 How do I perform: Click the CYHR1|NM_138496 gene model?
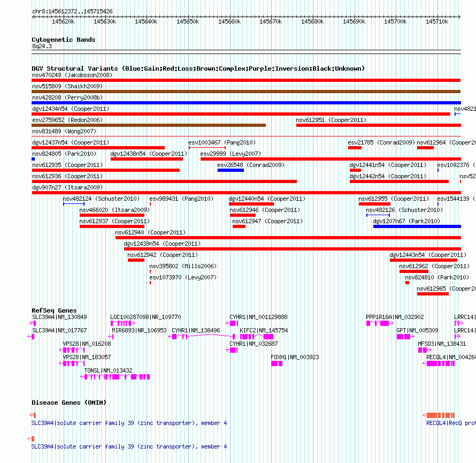pos(202,337)
